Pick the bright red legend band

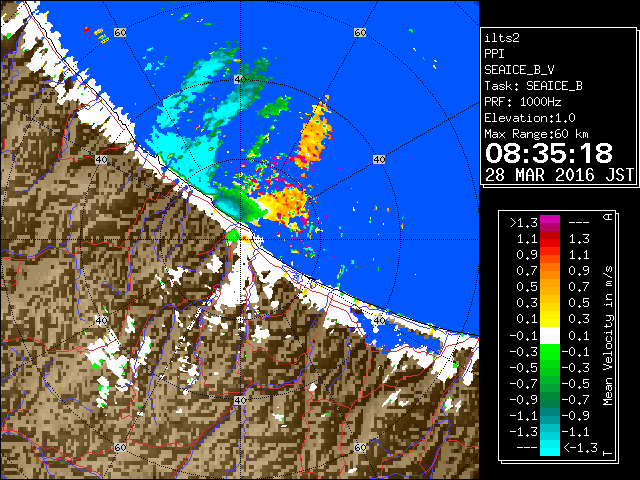(x=550, y=243)
